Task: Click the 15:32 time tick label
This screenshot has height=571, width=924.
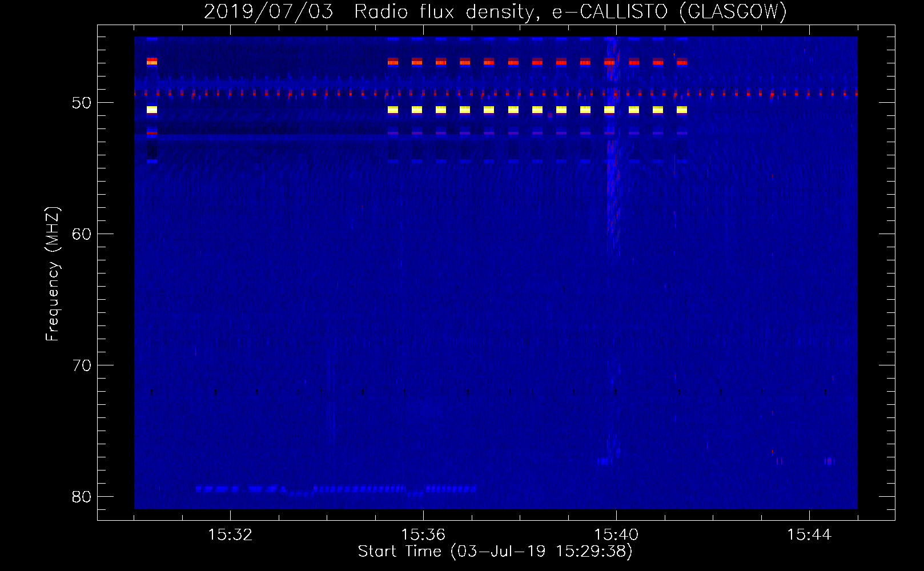Action: tap(230, 535)
